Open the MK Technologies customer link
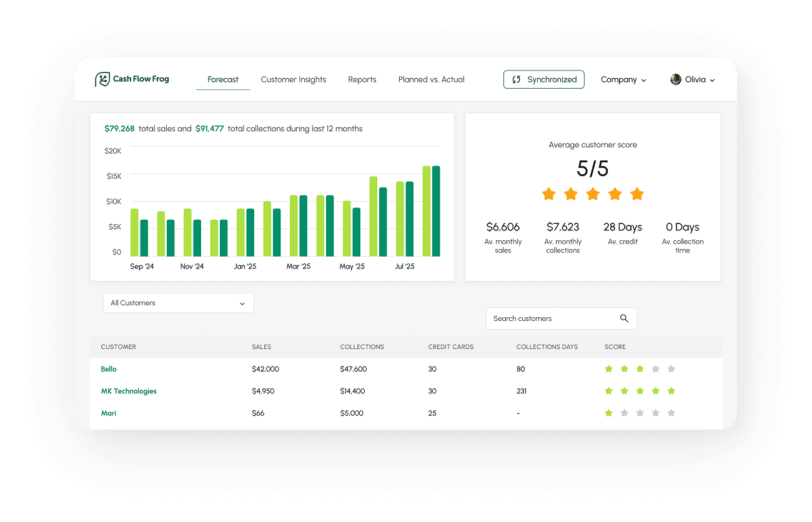The image size is (812, 522). (x=129, y=391)
